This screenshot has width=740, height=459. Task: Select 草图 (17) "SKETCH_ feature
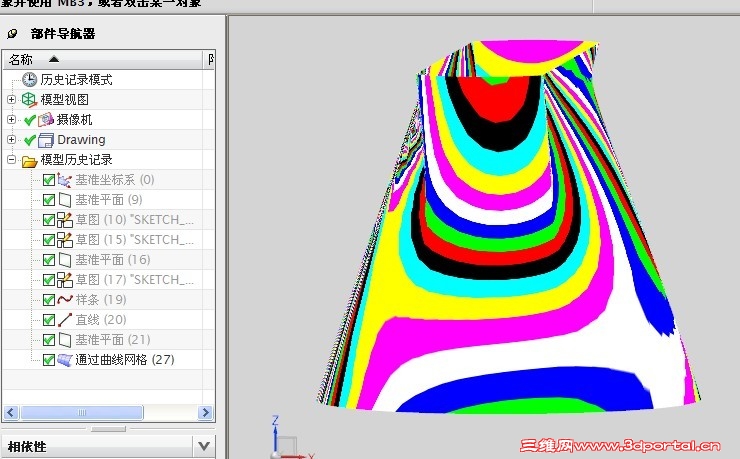[x=135, y=280]
